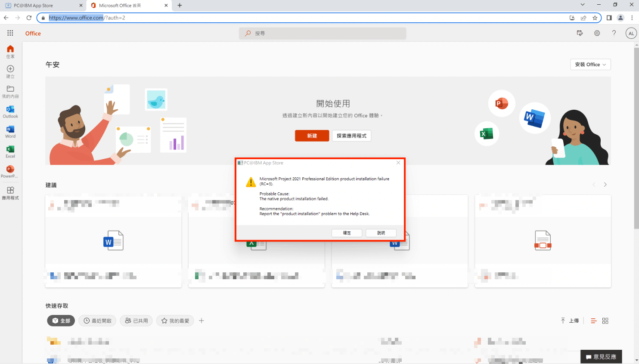The width and height of the screenshot is (639, 364).
Task: Launch Outlook from the sidebar
Action: [10, 112]
